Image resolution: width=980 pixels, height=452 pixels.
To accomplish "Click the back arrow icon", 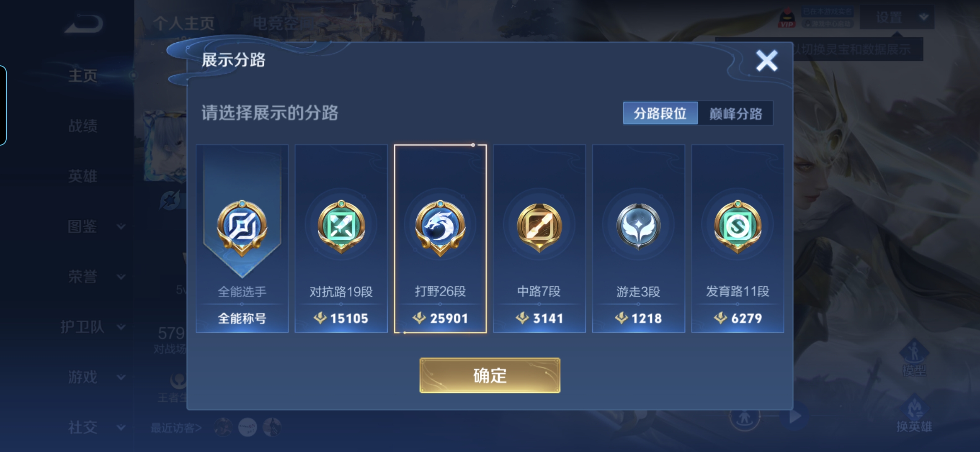I will [x=84, y=24].
